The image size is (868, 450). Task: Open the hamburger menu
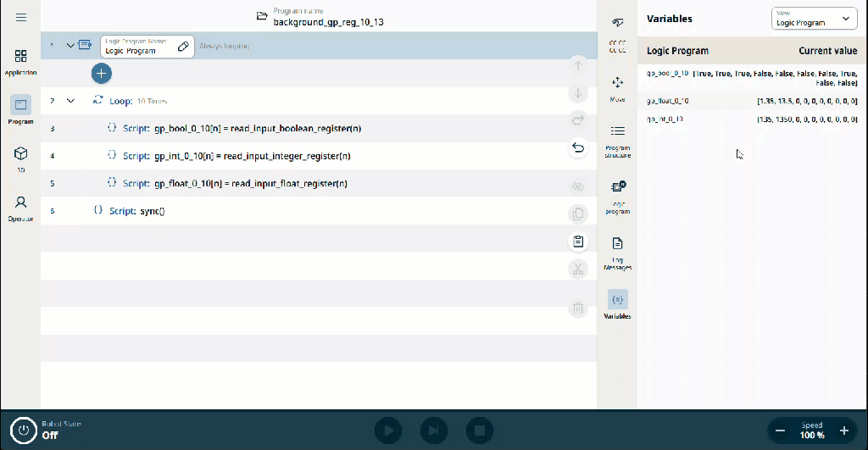coord(21,17)
